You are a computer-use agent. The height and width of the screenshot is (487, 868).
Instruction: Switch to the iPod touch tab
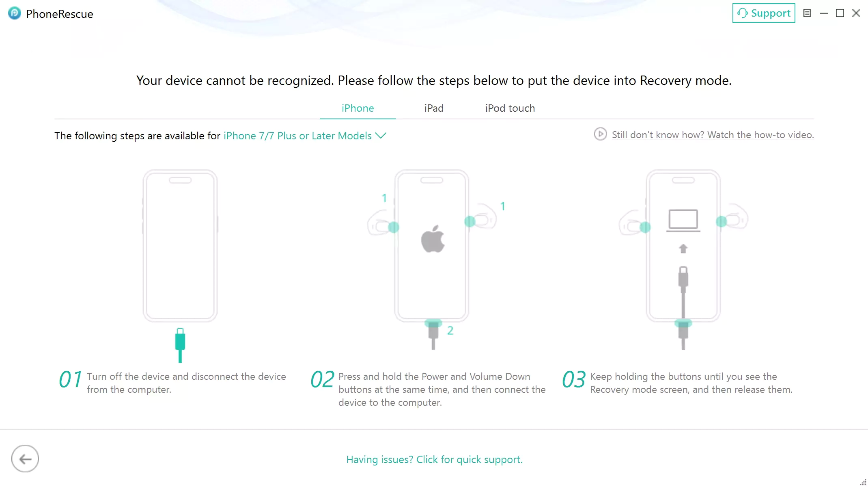(510, 108)
